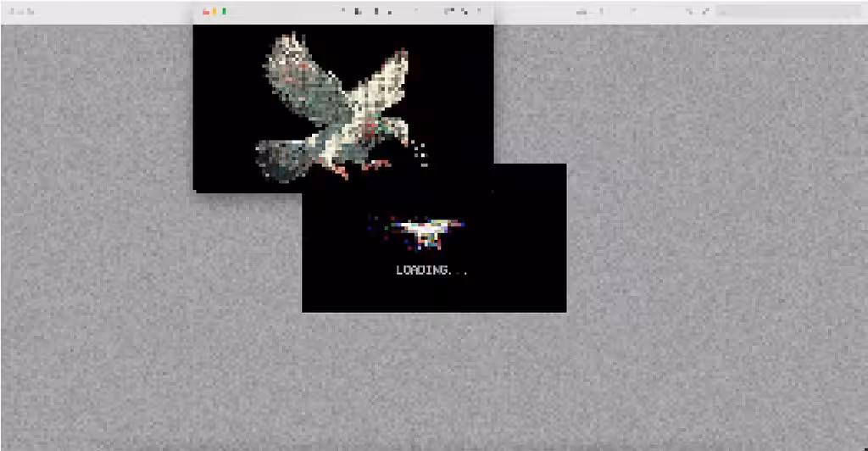Click the red close button of the pigeon window
868x451 pixels.
206,12
